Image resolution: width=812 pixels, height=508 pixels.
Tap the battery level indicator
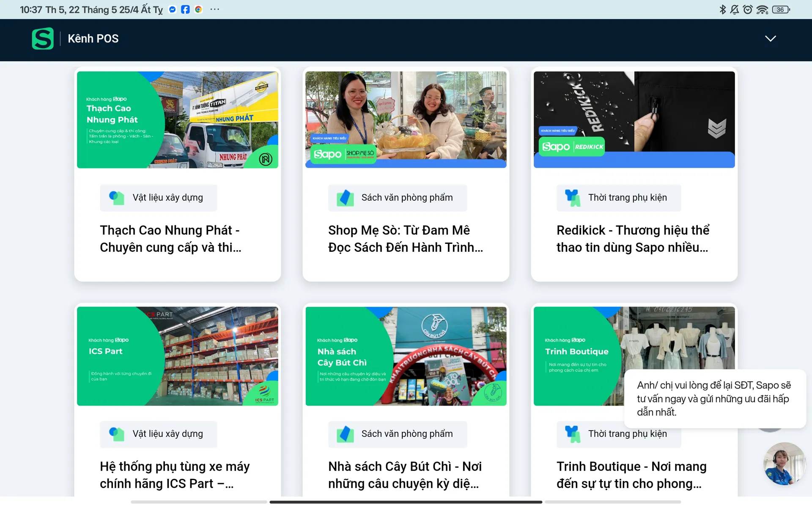(x=781, y=9)
